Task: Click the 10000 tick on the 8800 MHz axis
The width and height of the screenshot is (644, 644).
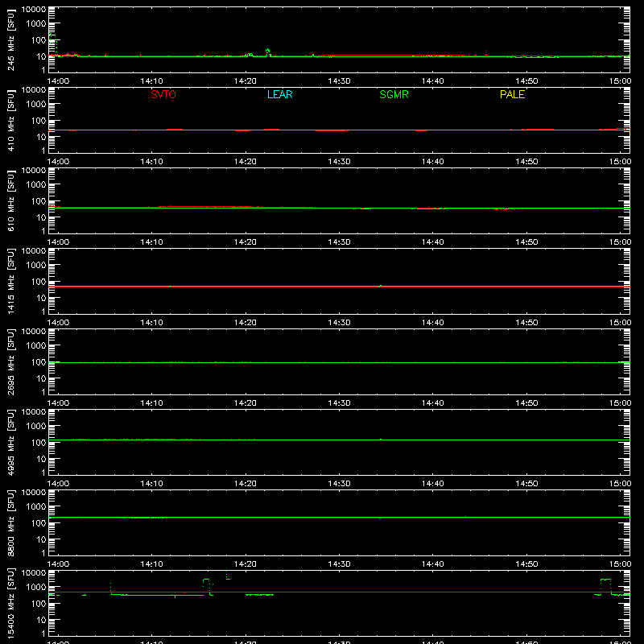Action: (x=34, y=493)
